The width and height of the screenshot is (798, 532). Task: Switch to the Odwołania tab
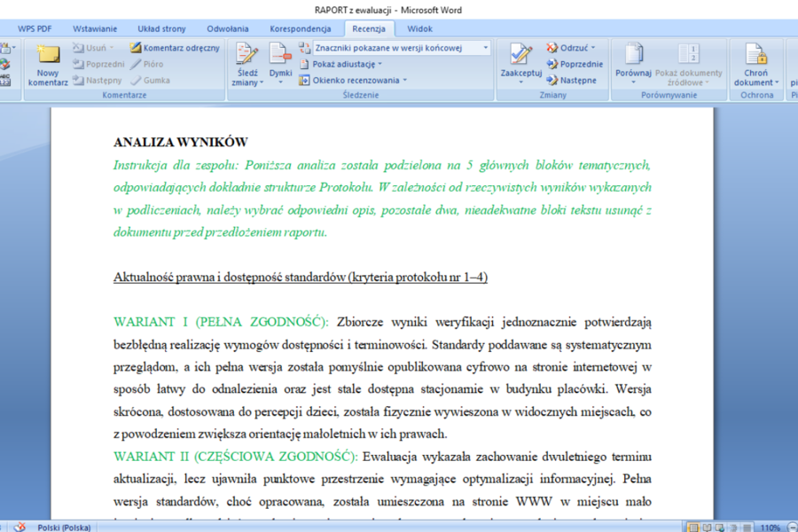[228, 28]
